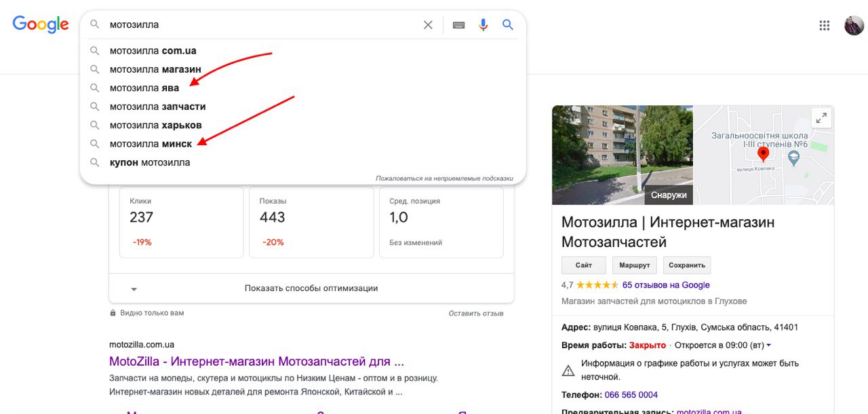Click the school marker icon on map
This screenshot has width=868, height=414.
(795, 158)
